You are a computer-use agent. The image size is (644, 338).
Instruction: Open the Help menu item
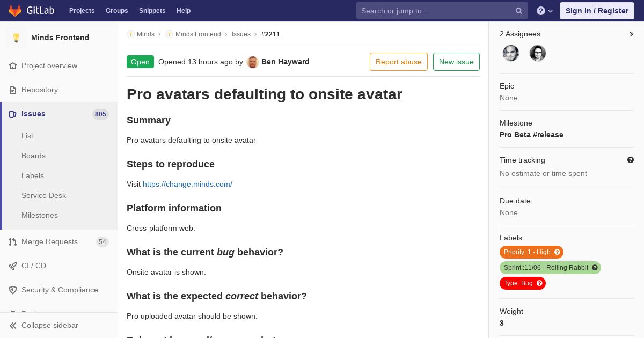pyautogui.click(x=184, y=11)
